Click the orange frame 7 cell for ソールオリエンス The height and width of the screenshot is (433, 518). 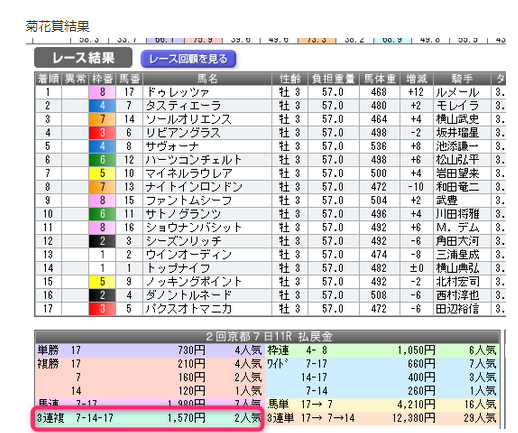point(102,119)
